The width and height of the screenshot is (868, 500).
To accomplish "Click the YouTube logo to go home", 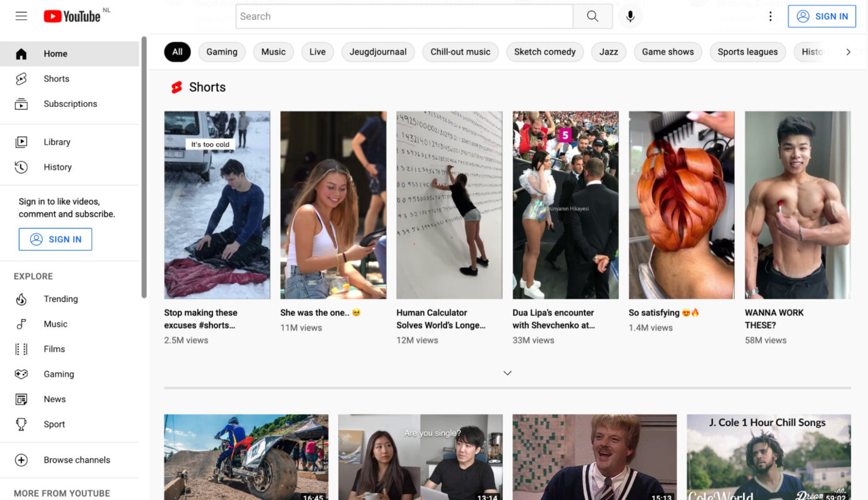I will [73, 16].
